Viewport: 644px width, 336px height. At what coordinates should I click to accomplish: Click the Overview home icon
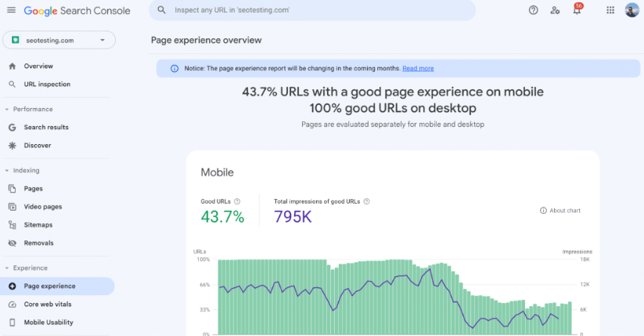pyautogui.click(x=13, y=66)
